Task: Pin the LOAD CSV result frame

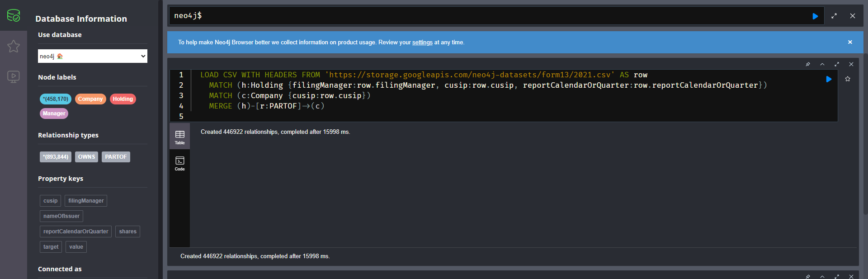Action: pyautogui.click(x=808, y=64)
